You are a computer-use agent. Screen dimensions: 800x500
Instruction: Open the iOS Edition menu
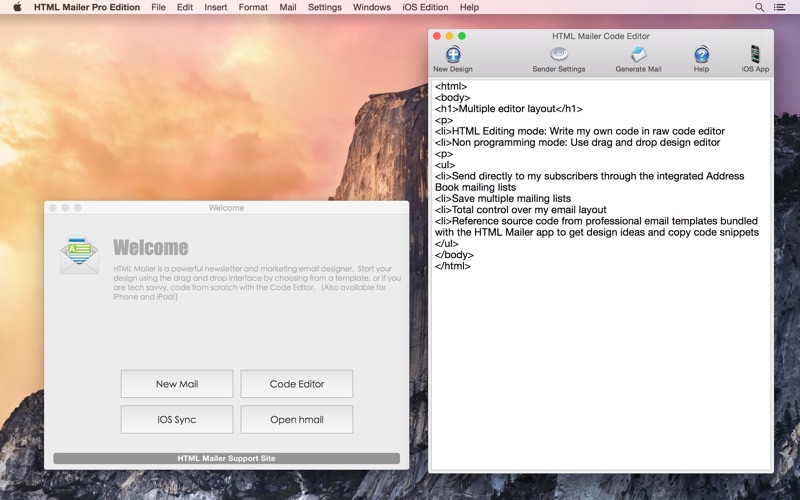(x=425, y=7)
